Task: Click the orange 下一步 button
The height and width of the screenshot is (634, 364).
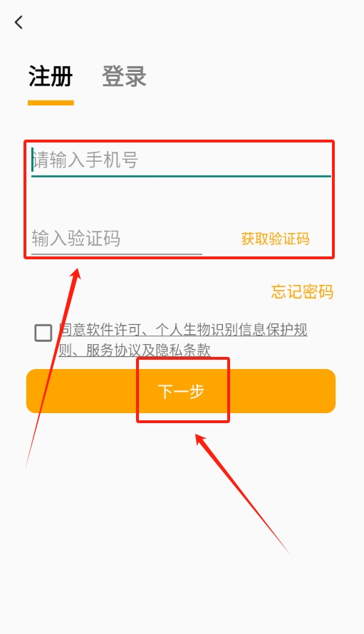Action: pyautogui.click(x=181, y=391)
